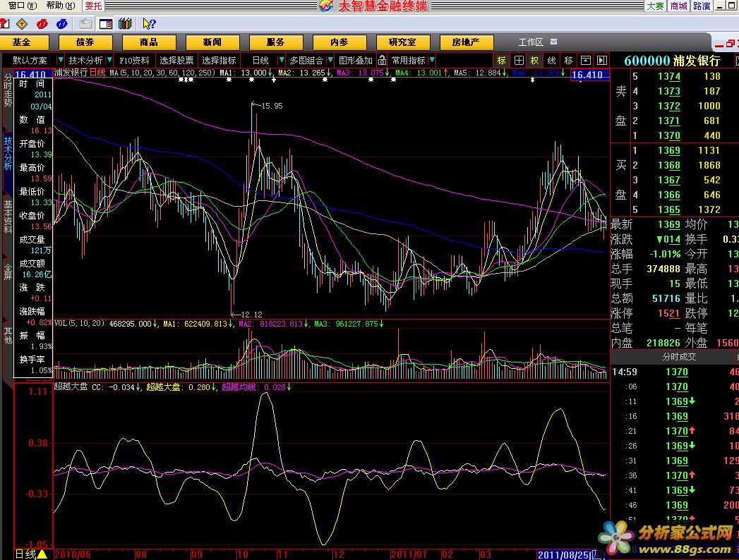
Task: Open the 工作区 workspace dropdown
Action: point(554,42)
